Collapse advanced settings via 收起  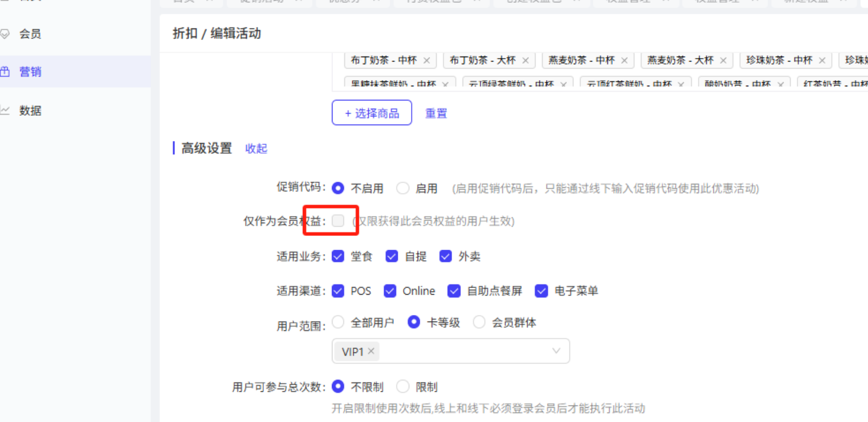256,149
